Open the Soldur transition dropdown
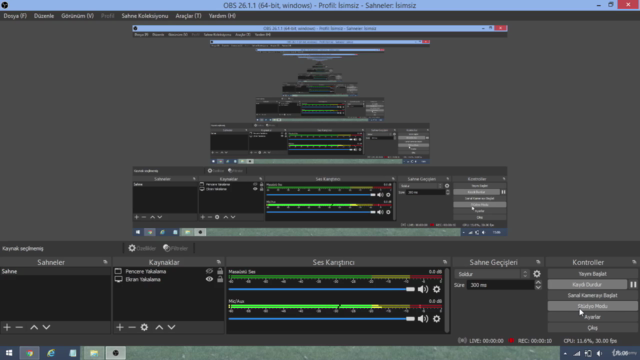 click(493, 274)
